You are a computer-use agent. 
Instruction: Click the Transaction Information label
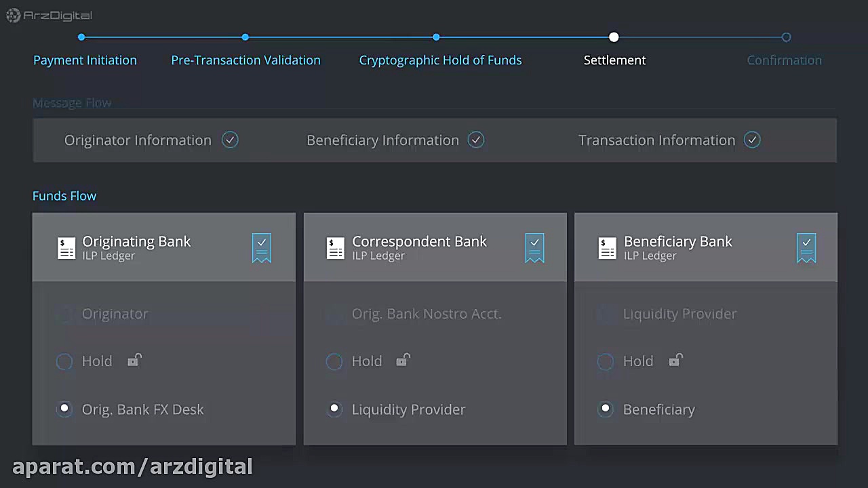(656, 140)
